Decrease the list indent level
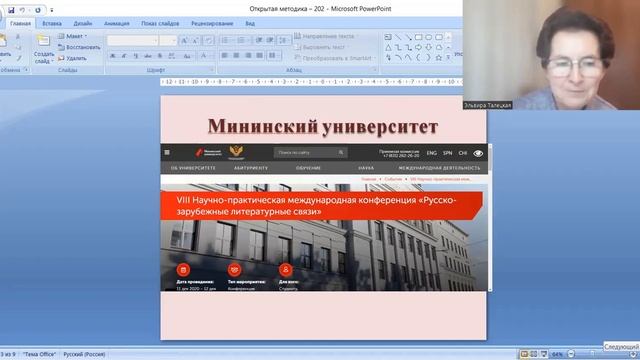The height and width of the screenshot is (360, 640). 259,40
